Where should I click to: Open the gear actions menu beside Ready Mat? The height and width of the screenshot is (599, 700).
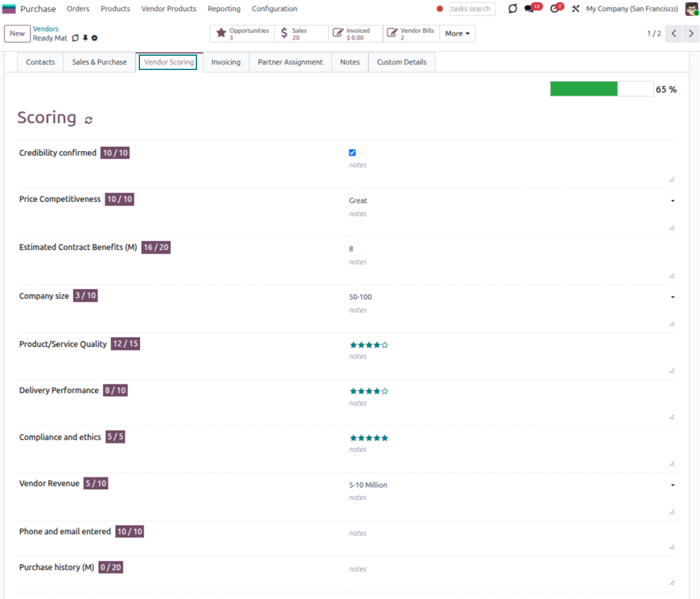pos(95,38)
